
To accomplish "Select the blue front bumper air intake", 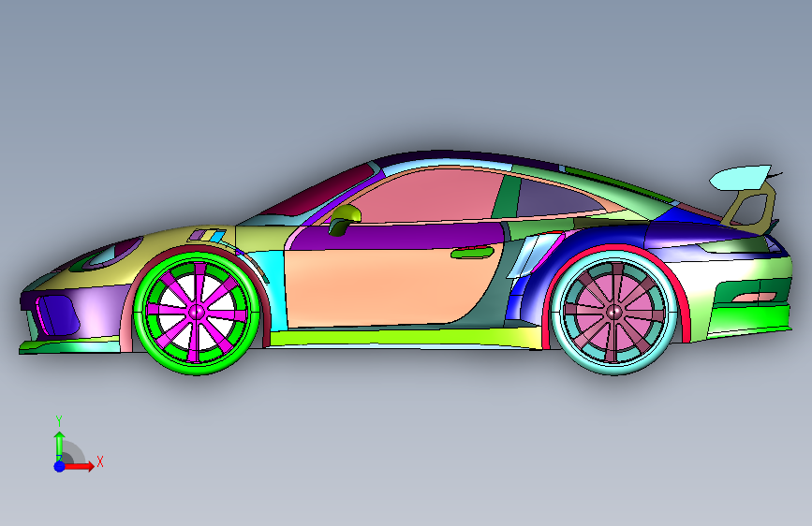I will (58, 314).
